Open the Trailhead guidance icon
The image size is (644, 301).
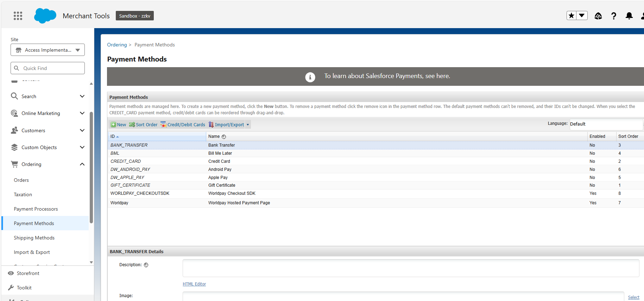[598, 16]
